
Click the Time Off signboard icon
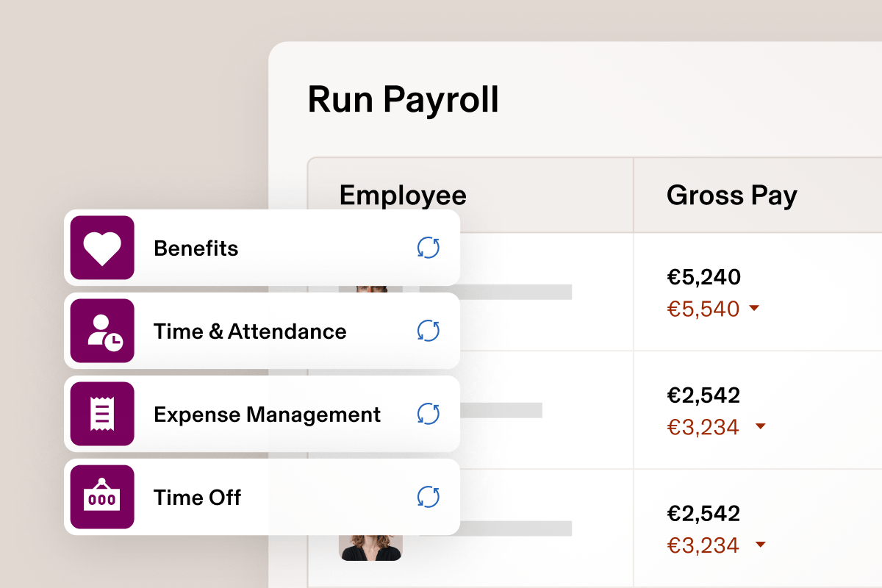[101, 497]
